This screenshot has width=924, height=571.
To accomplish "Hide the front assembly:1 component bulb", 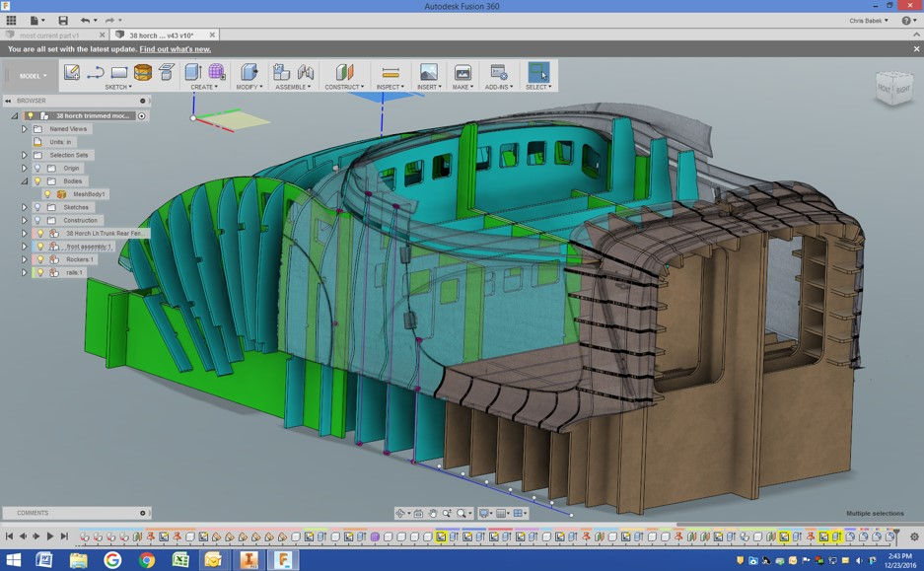I will 40,247.
